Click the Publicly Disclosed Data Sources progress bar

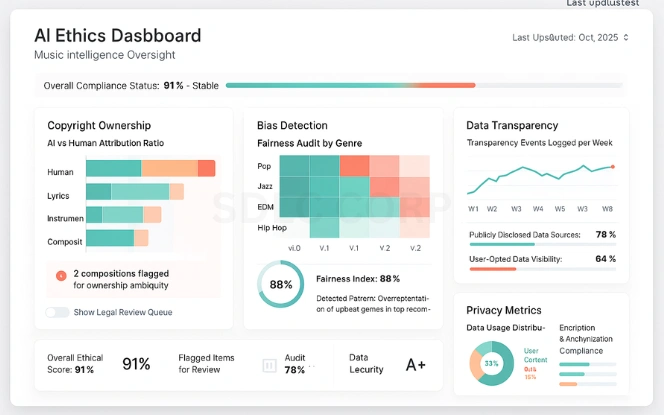coord(541,244)
